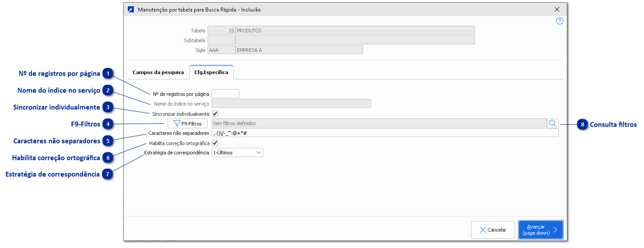Click Avançar (page down) button

pos(540,230)
